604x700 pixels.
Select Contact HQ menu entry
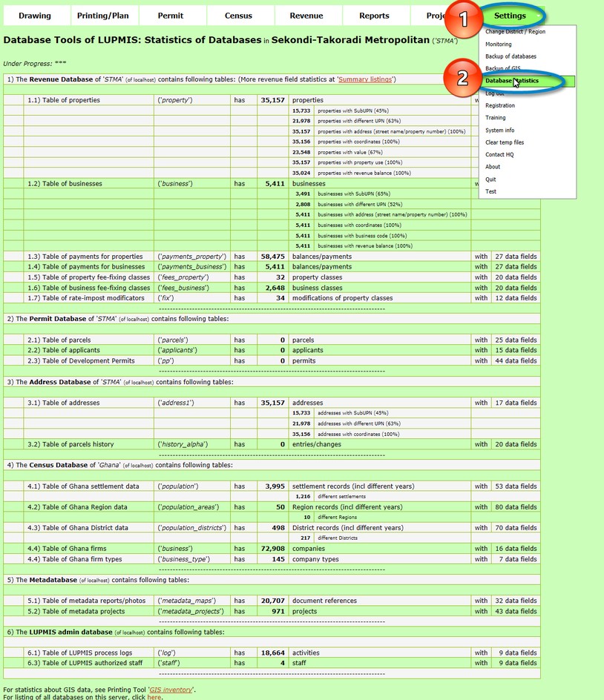(499, 154)
